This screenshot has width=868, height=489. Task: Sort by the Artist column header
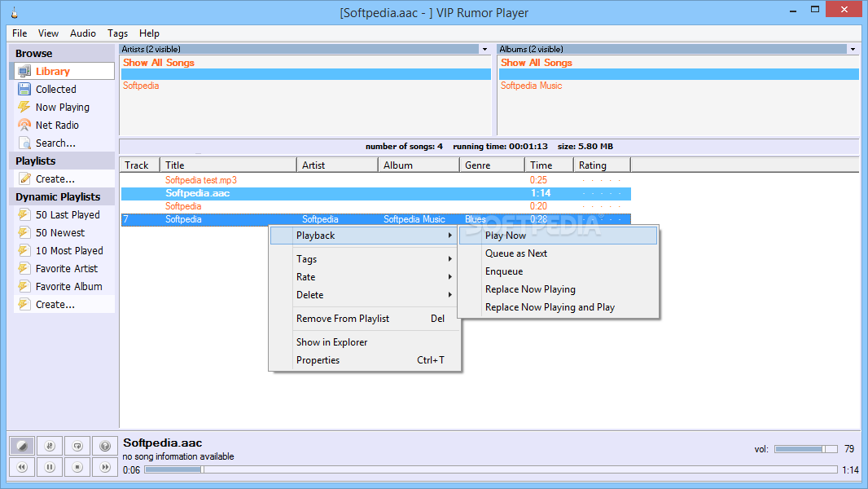pyautogui.click(x=337, y=165)
